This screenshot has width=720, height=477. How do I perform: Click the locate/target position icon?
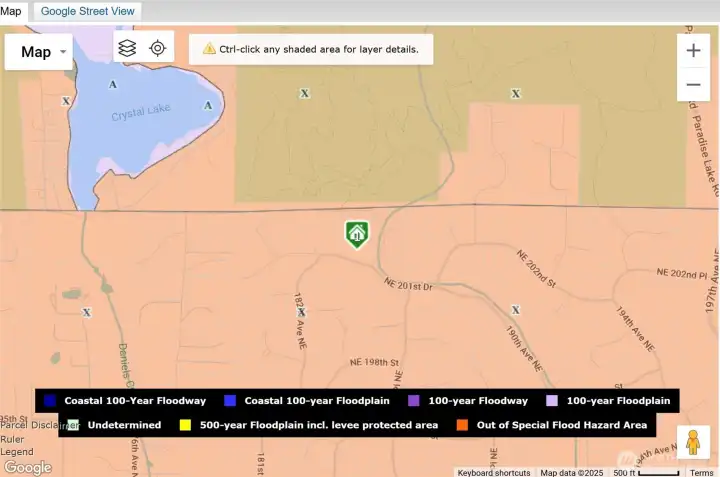pyautogui.click(x=157, y=48)
